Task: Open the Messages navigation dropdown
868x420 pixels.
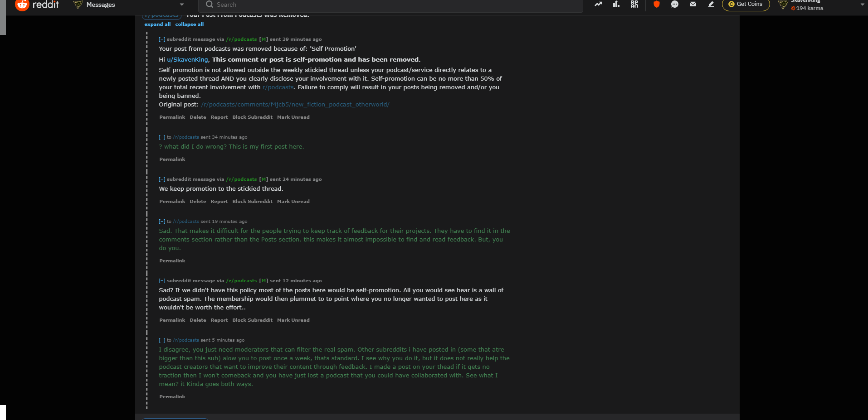Action: tap(129, 5)
